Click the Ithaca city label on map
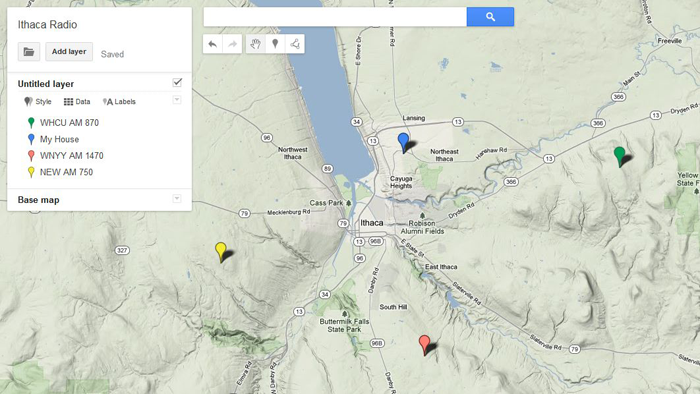The image size is (700, 394). (x=371, y=223)
